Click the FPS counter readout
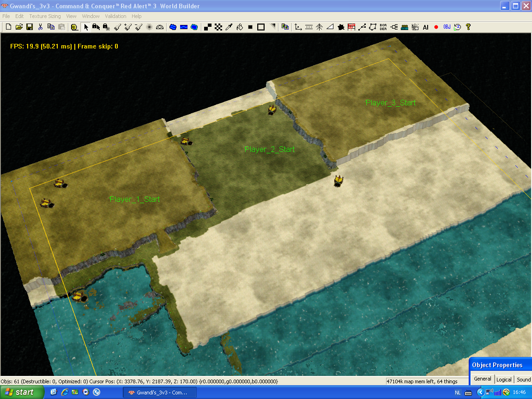The width and height of the screenshot is (532, 399). (x=64, y=47)
